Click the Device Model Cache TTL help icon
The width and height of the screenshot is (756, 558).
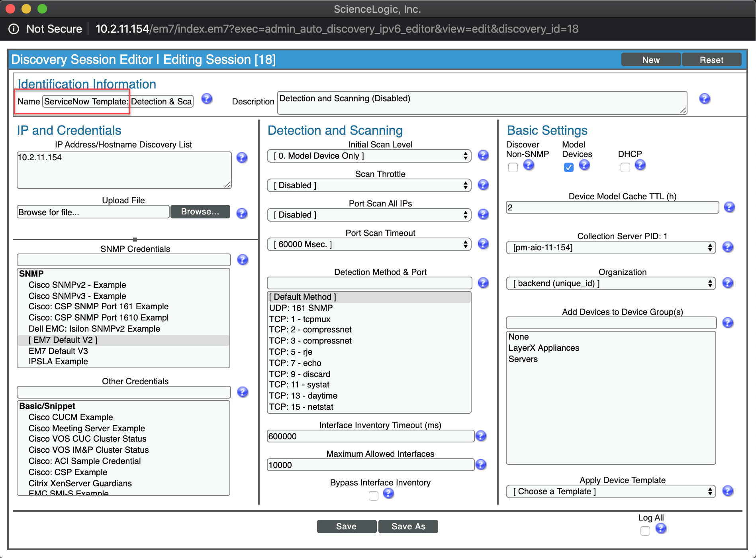coord(729,207)
